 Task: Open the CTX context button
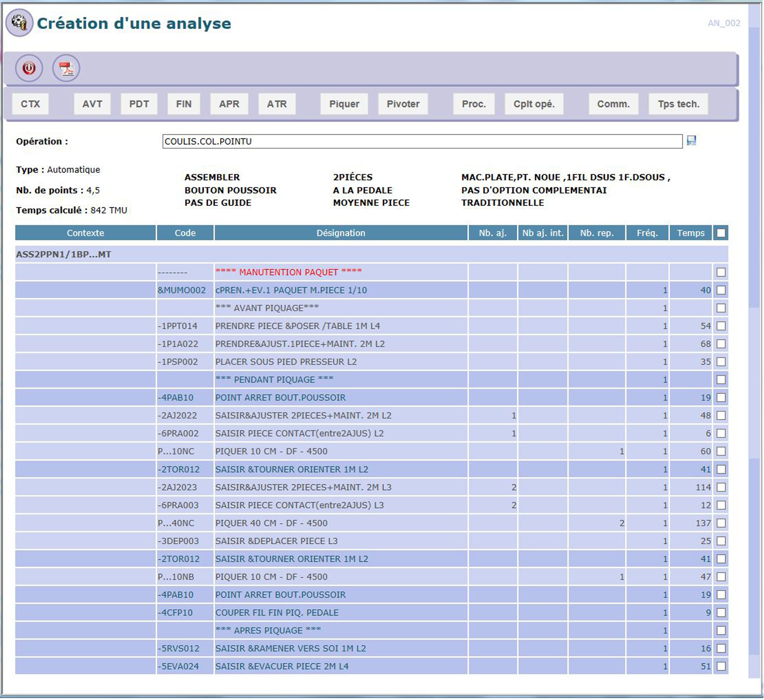(x=30, y=104)
